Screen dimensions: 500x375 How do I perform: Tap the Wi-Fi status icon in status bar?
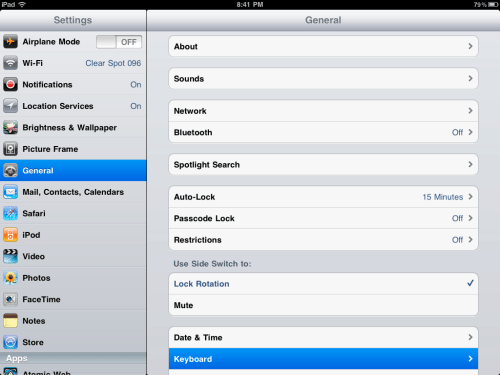coord(22,4)
